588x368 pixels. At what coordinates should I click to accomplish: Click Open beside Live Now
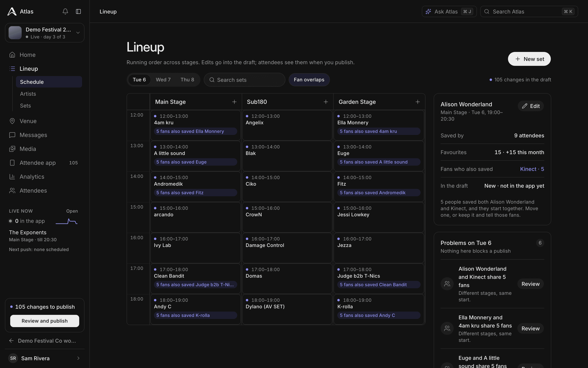tap(72, 211)
